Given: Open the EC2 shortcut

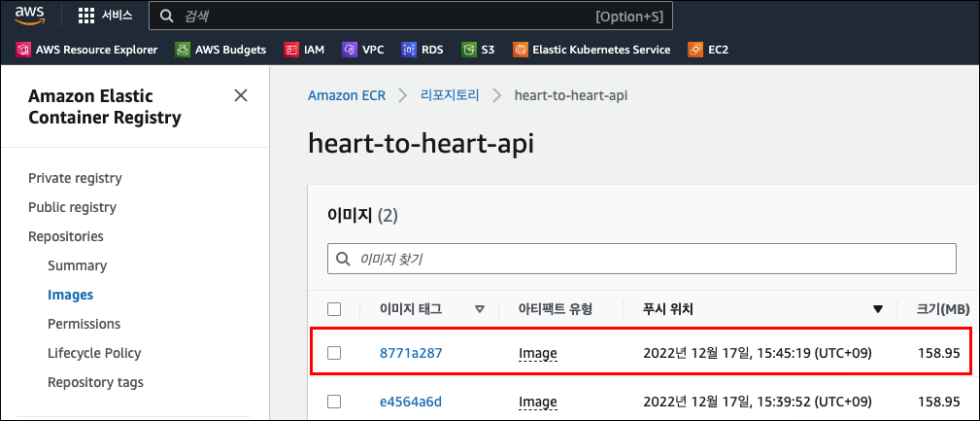Looking at the screenshot, I should tap(708, 50).
